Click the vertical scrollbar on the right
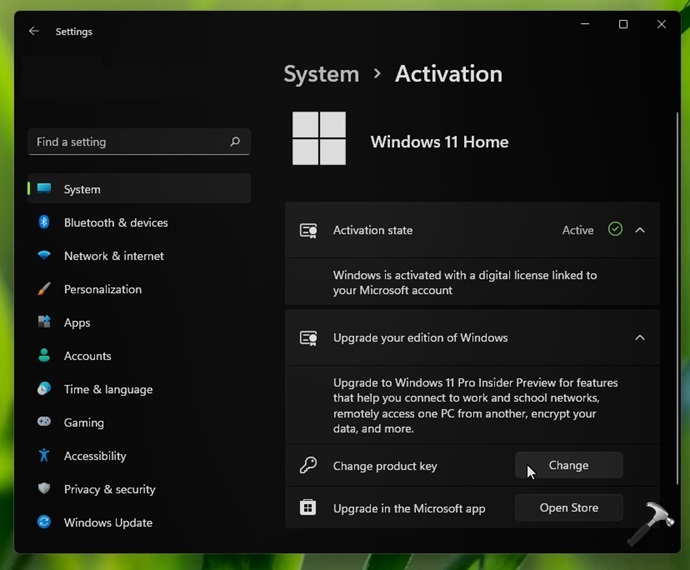Image resolution: width=690 pixels, height=570 pixels. point(678,298)
